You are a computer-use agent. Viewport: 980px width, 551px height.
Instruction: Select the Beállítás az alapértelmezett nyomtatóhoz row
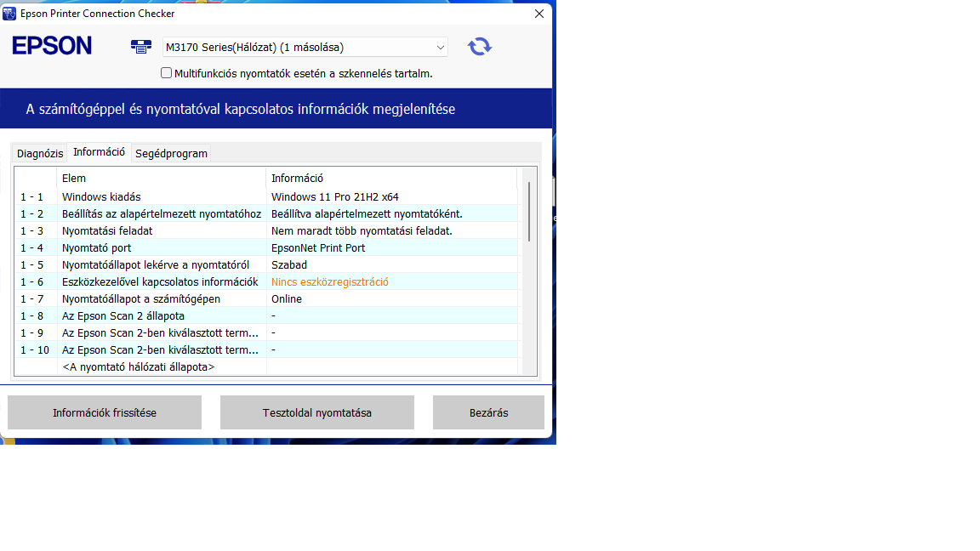(x=266, y=213)
